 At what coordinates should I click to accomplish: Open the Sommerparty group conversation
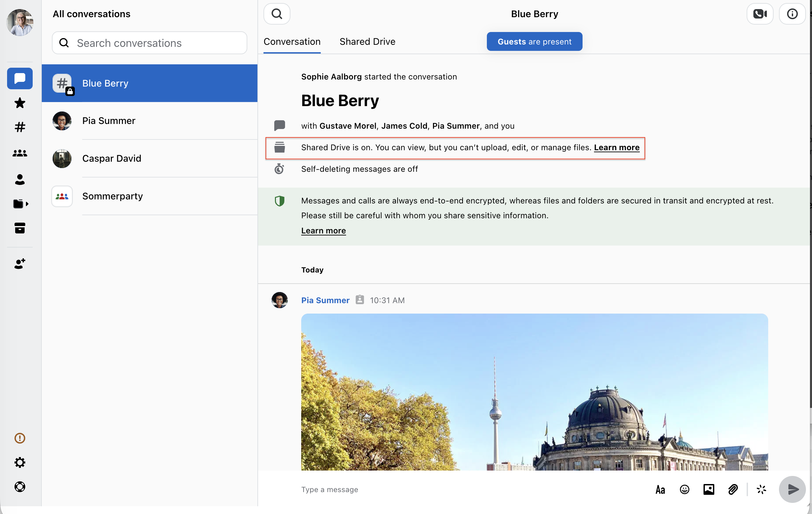[x=149, y=196]
